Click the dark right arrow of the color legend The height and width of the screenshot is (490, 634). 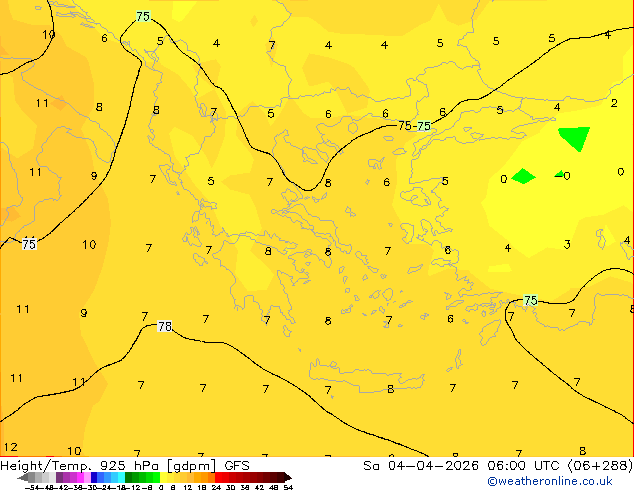point(288,478)
